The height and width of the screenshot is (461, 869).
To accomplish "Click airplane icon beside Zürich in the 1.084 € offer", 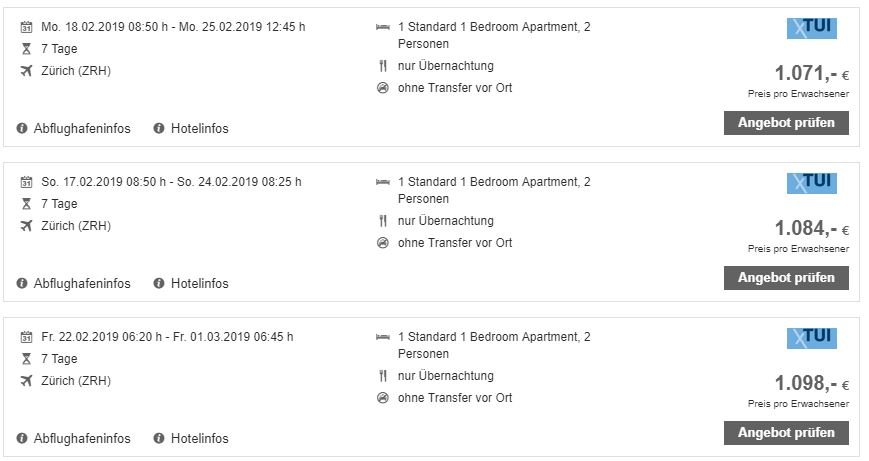I will click(27, 226).
